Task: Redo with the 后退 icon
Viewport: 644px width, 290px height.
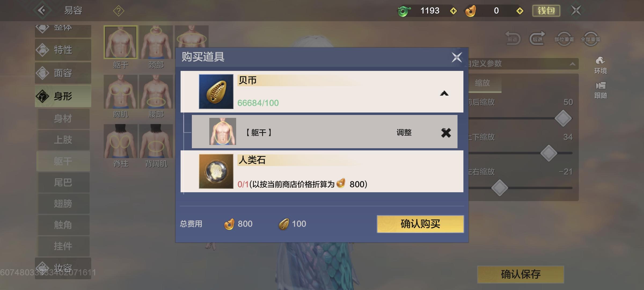Action: pos(537,38)
